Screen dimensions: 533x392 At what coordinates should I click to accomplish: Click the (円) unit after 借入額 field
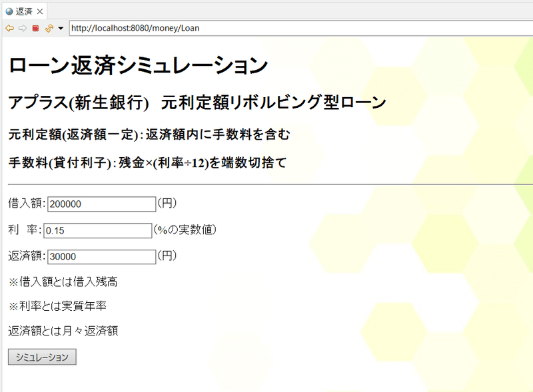tap(167, 203)
